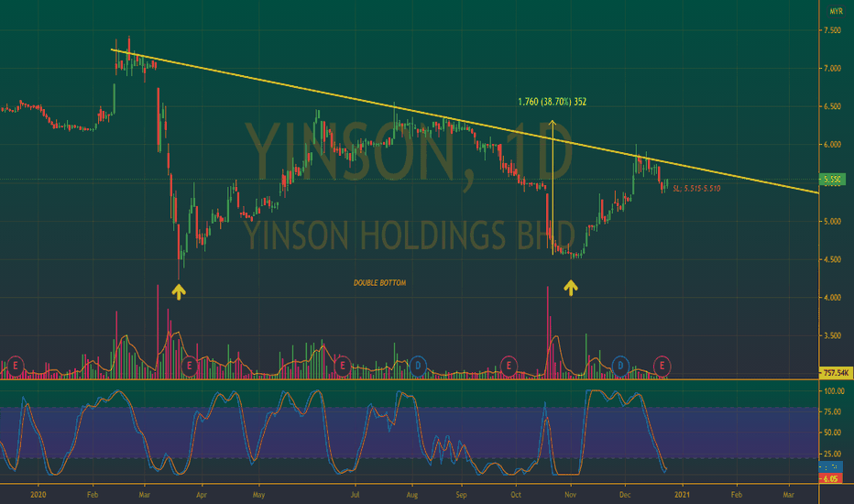Click the Sep label on time axis
The width and height of the screenshot is (854, 504).
pos(461,495)
